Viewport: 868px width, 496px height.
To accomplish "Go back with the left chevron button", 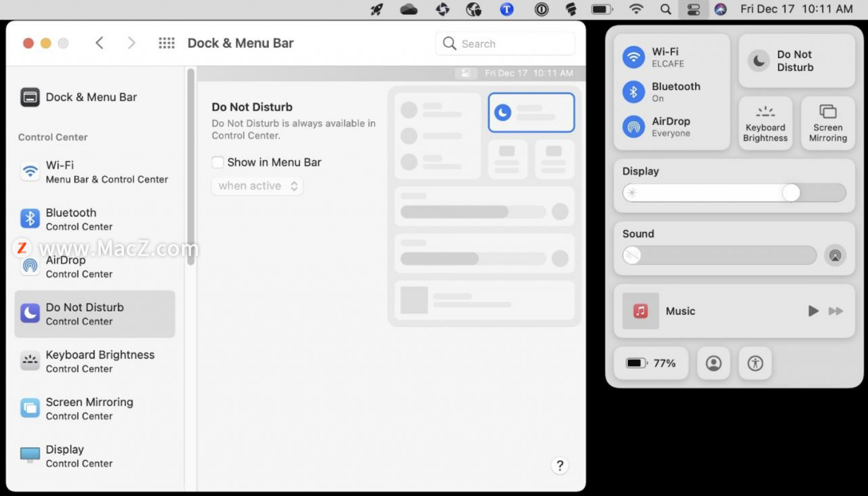I will [99, 43].
